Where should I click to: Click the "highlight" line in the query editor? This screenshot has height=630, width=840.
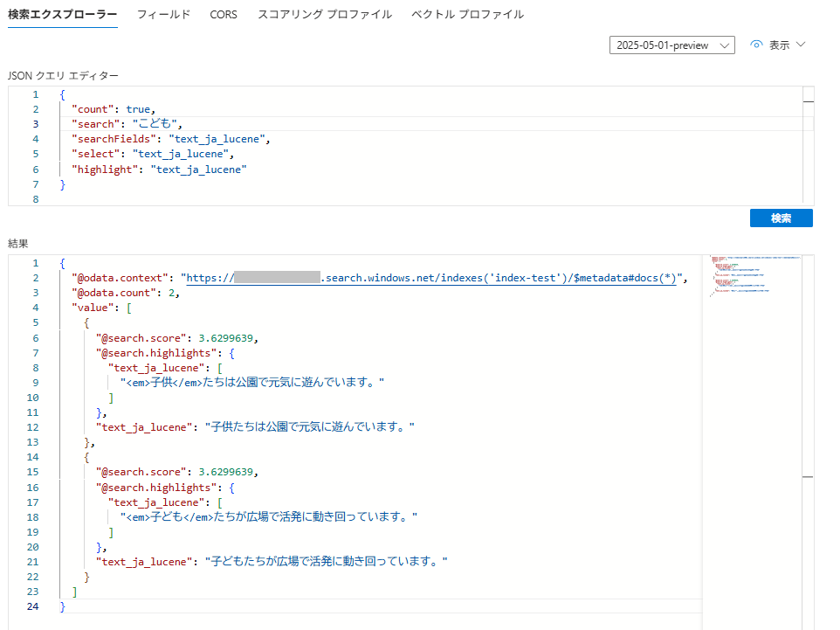[159, 170]
